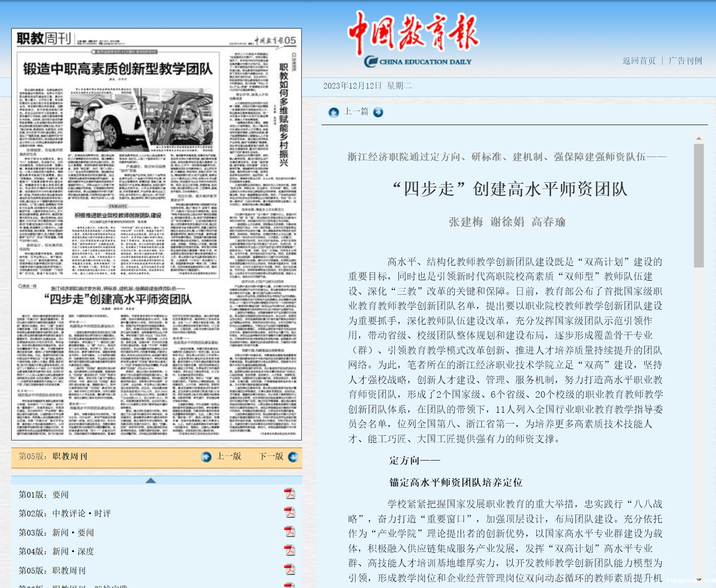Click the 返回首页 link
The width and height of the screenshot is (716, 588).
tap(639, 61)
